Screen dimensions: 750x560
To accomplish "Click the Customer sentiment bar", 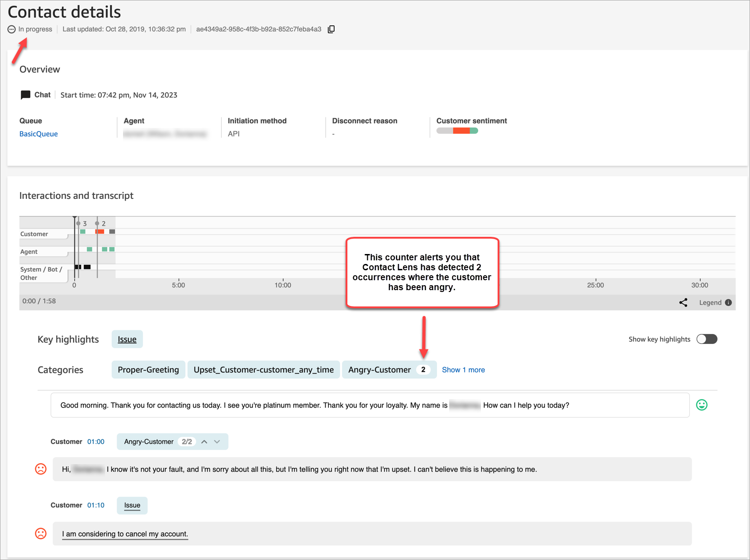I will click(x=456, y=130).
